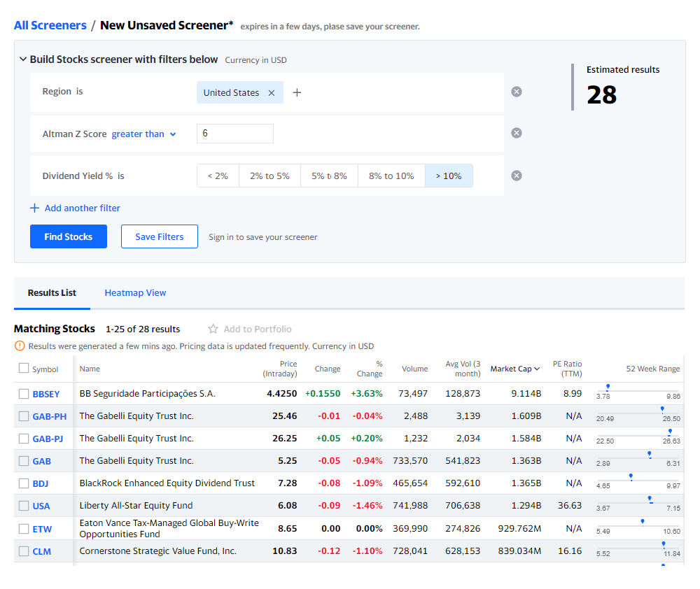Switch to Heatmap View tab
Image resolution: width=700 pixels, height=589 pixels.
[x=135, y=292]
